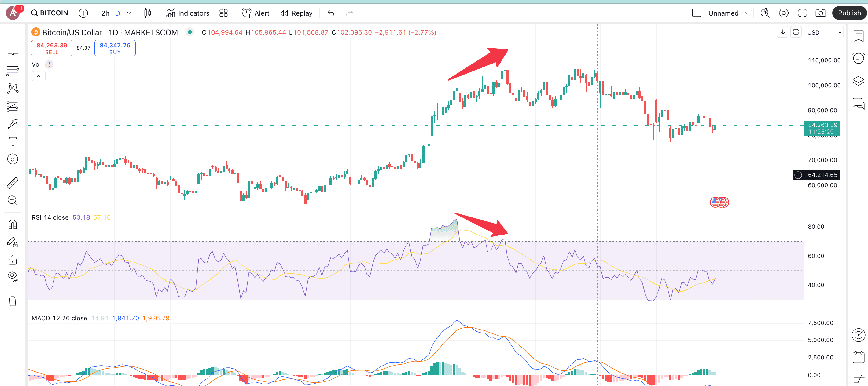Start bar Replay mode
Image resolution: width=868 pixels, height=386 pixels.
[x=296, y=13]
